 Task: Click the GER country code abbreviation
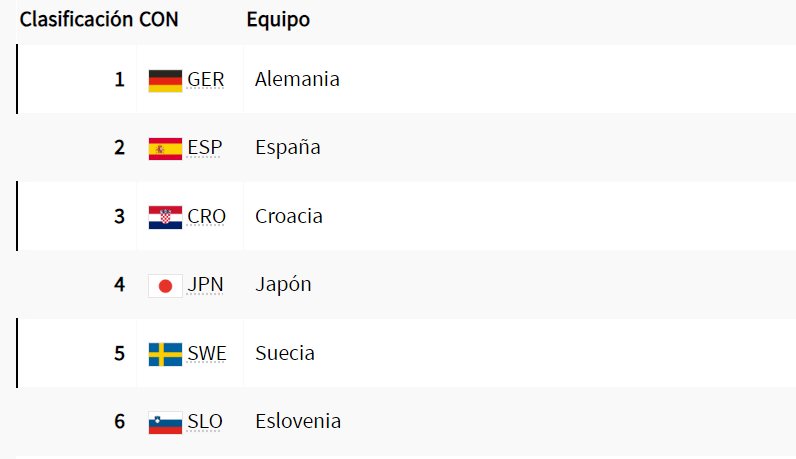point(206,80)
